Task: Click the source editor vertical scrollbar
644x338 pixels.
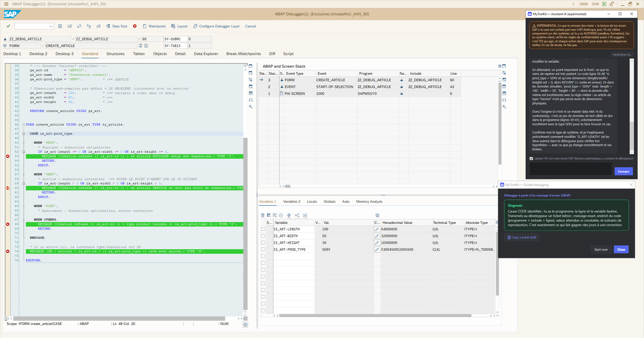Action: [245, 224]
